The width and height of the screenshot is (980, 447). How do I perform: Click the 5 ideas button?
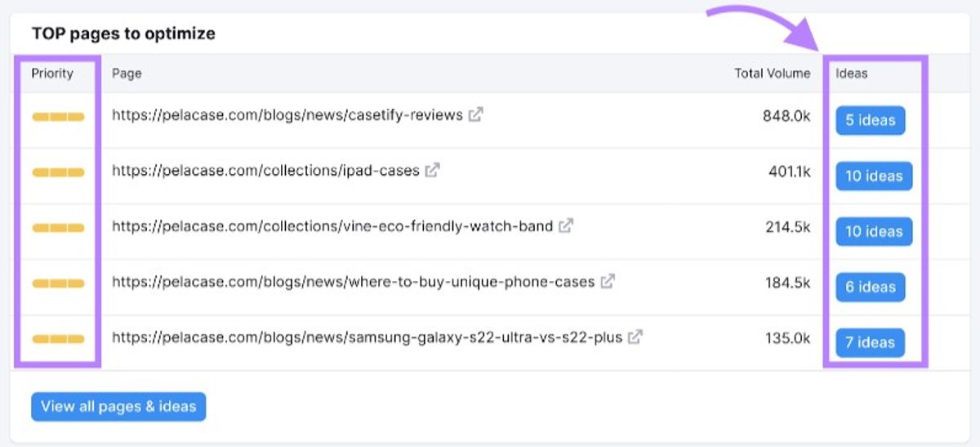[870, 120]
